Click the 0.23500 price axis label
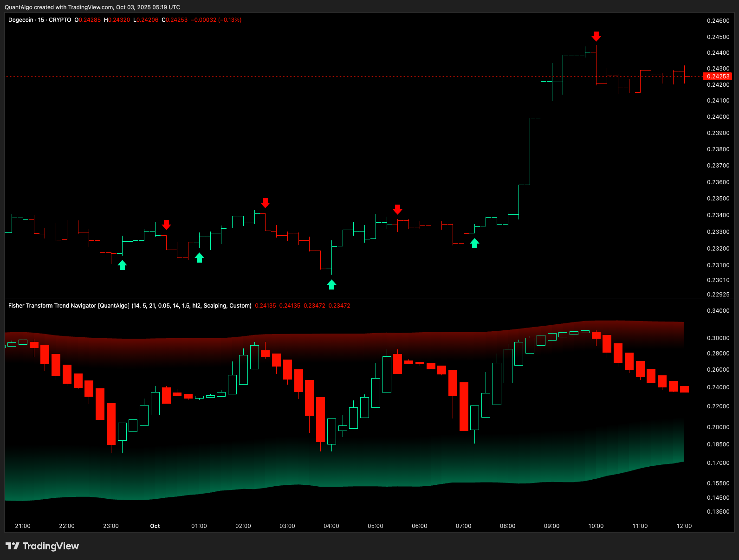 click(718, 199)
